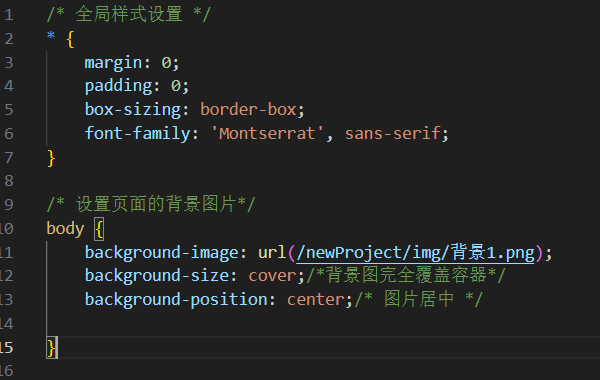Click the 'border-box' value

[x=248, y=110]
